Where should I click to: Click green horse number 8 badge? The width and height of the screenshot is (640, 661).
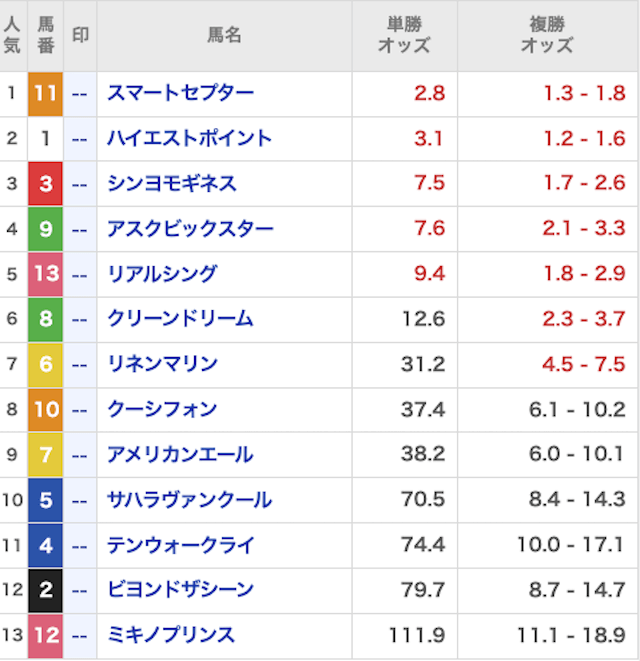click(45, 319)
